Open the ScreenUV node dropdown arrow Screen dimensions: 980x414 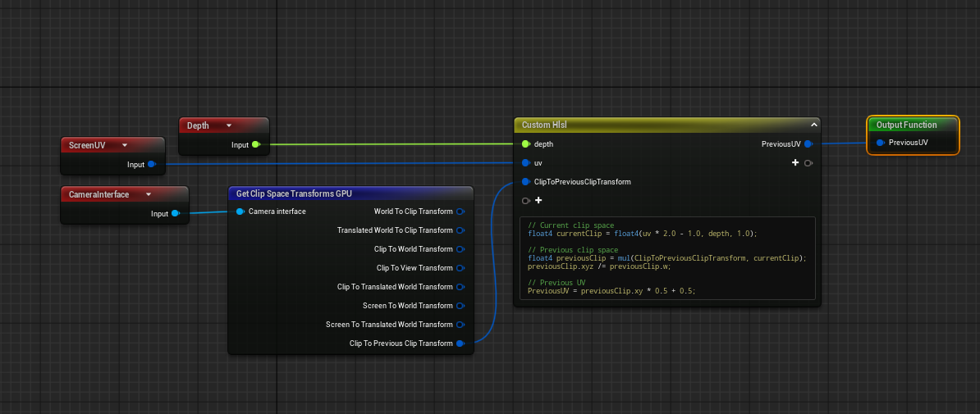[124, 145]
